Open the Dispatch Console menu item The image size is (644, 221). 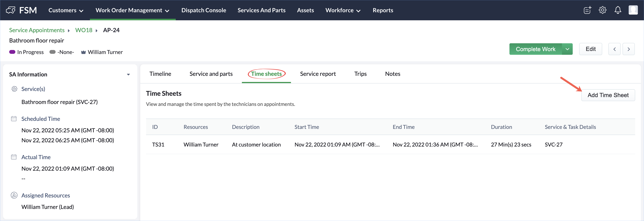pos(204,10)
